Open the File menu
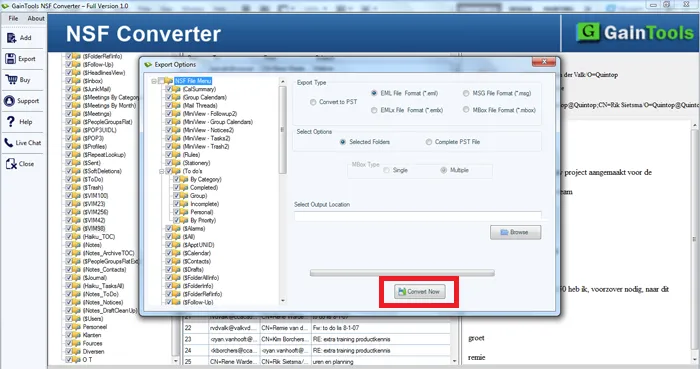Viewport: 700px width, 369px height. 13,18
